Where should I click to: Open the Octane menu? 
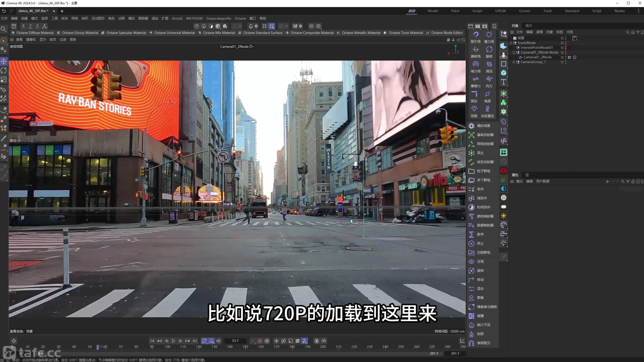click(x=240, y=18)
